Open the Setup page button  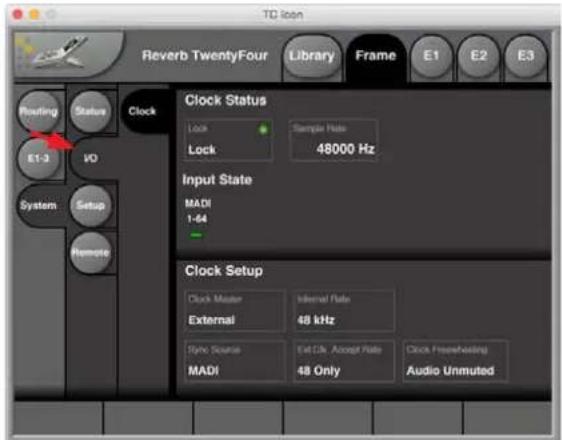[90, 205]
